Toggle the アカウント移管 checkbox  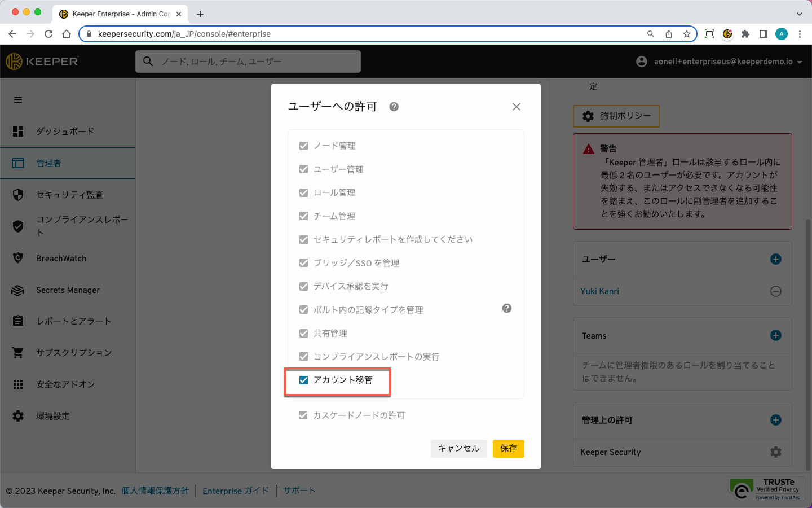[x=304, y=380]
